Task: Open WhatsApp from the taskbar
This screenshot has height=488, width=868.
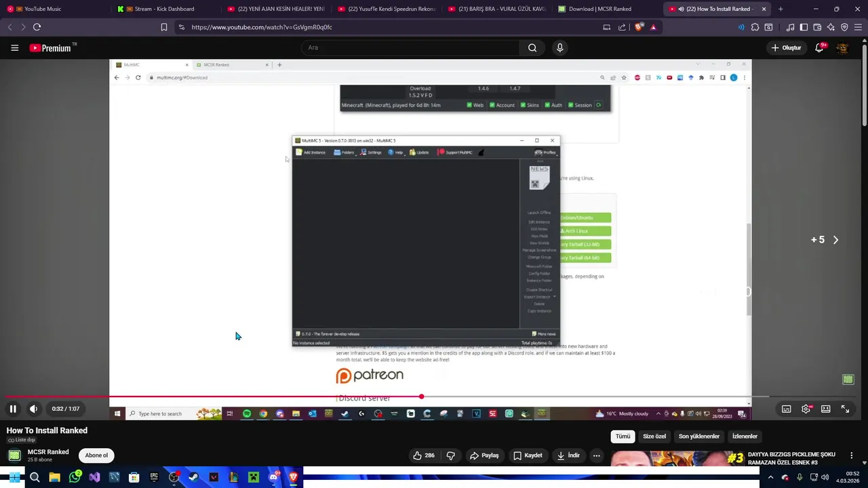Action: (75, 477)
